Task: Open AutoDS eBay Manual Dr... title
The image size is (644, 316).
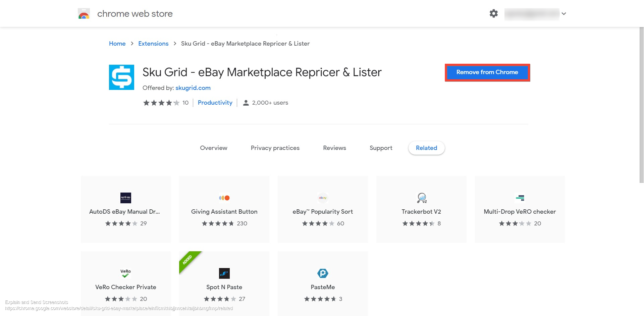Action: [124, 212]
